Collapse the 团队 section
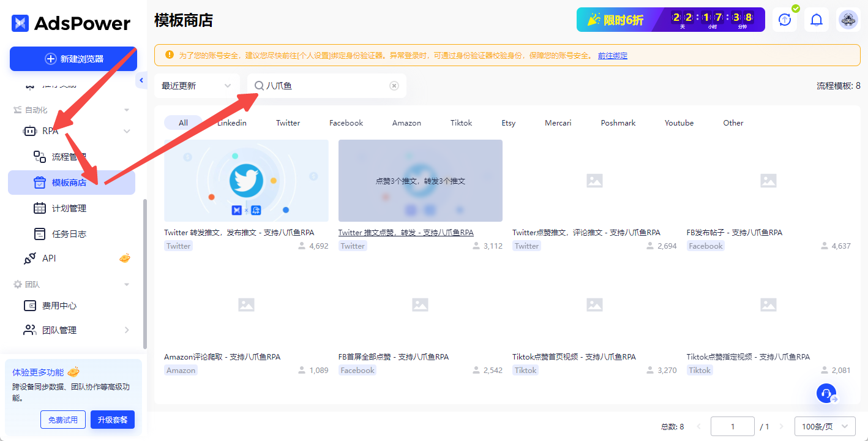This screenshot has height=441, width=868. [127, 284]
